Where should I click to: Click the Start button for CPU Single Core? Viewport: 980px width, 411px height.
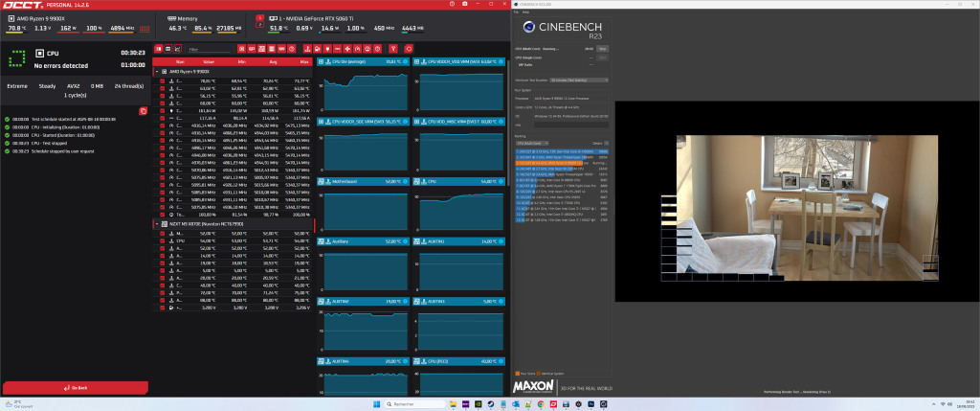click(602, 57)
